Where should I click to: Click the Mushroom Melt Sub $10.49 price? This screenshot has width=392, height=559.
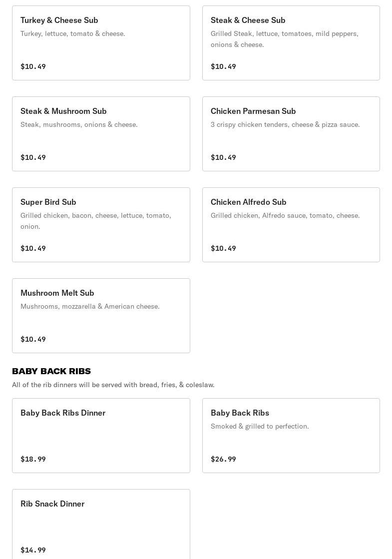click(x=33, y=339)
